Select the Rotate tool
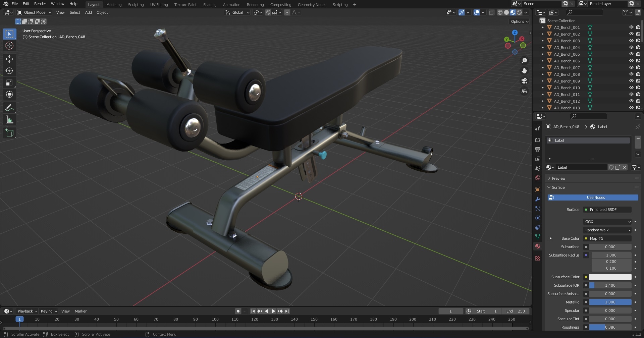This screenshot has height=338, width=644. pyautogui.click(x=9, y=71)
